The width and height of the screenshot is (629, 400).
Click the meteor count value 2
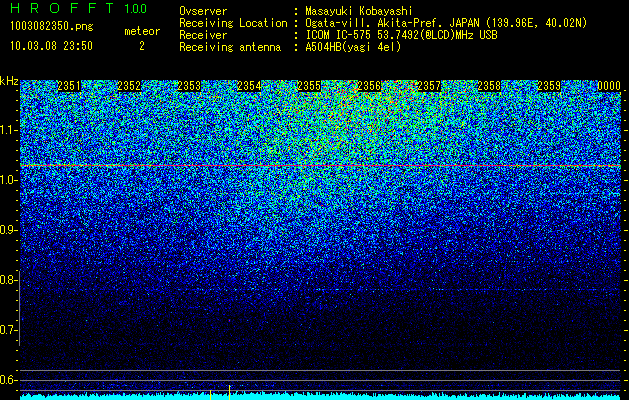point(142,46)
